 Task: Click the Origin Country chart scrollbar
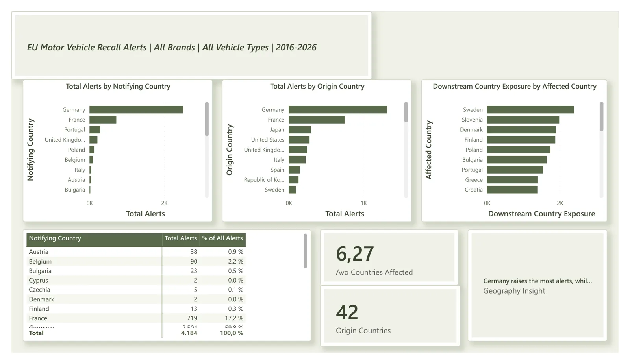coord(406,112)
